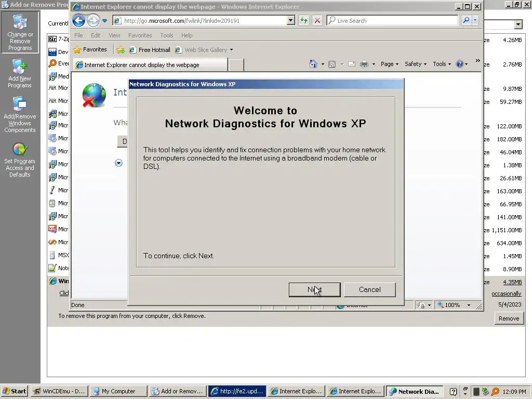Click the RSS feeds icon
532x399 pixels.
[332, 64]
